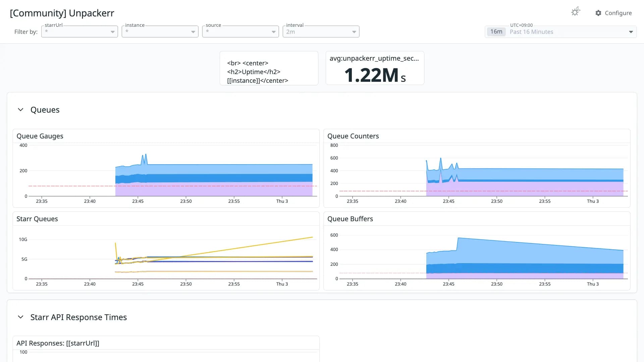Click the [Community] Unpackerr dashboard title

click(x=62, y=13)
